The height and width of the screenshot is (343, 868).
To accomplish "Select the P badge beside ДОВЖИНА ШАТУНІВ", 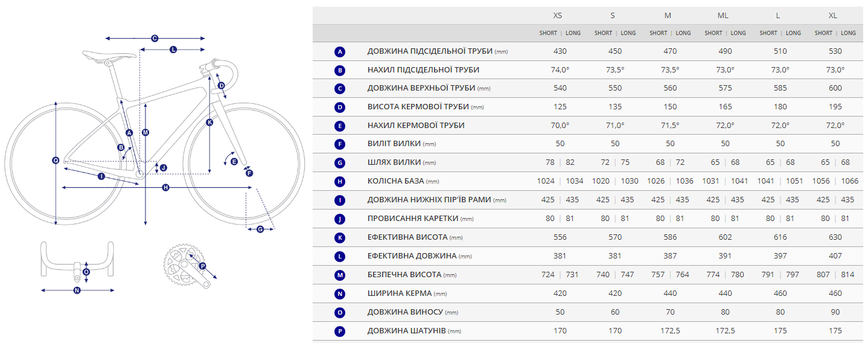I will click(340, 331).
